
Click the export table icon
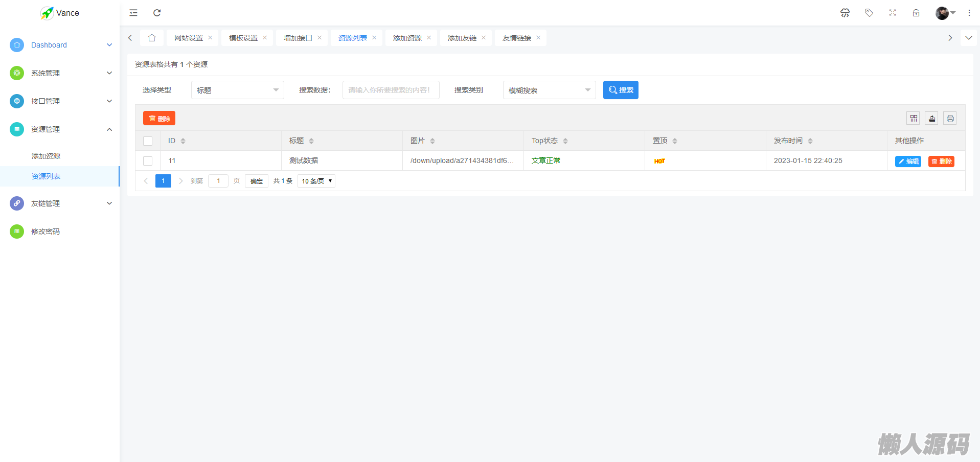click(x=932, y=119)
